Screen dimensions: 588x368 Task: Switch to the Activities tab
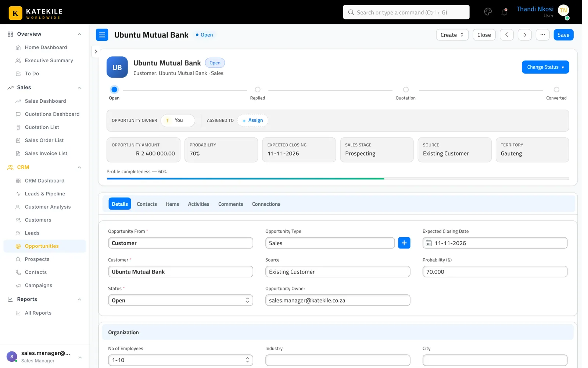[198, 204]
